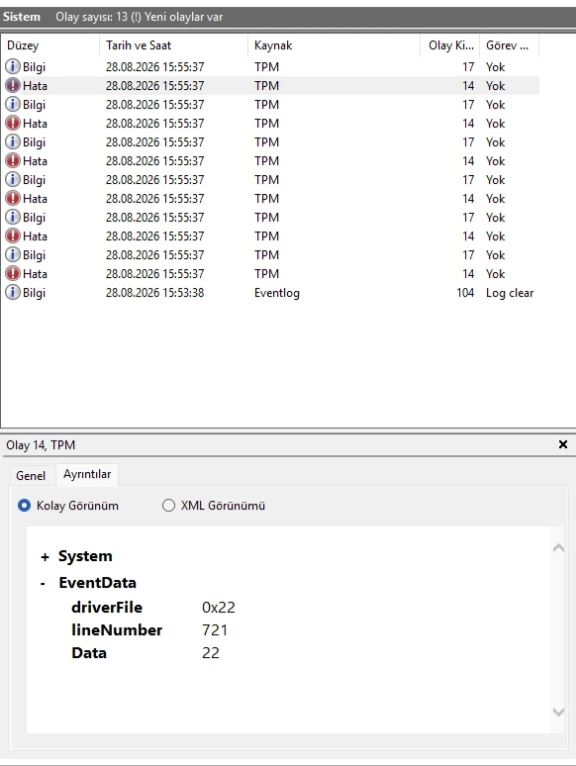Click the Sistem log title

(x=21, y=17)
